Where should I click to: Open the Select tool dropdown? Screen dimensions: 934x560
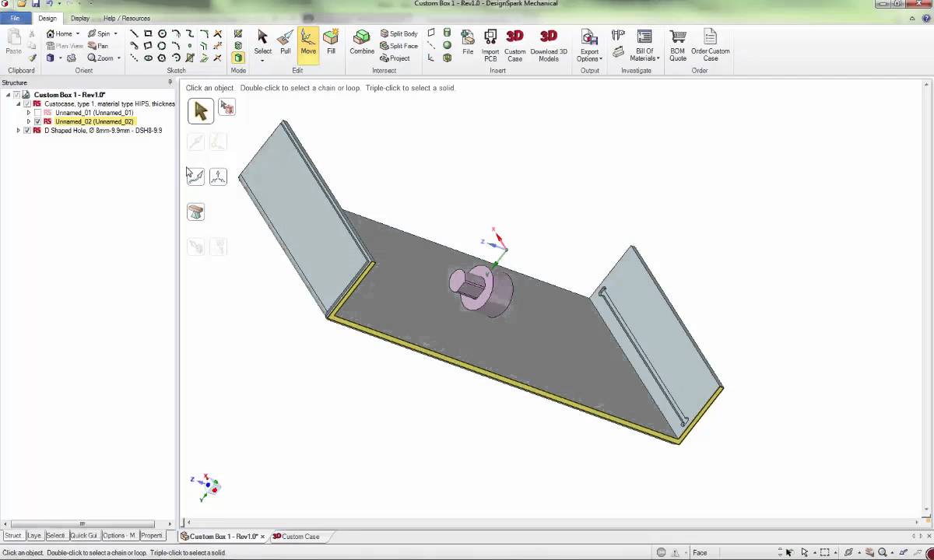click(x=262, y=60)
